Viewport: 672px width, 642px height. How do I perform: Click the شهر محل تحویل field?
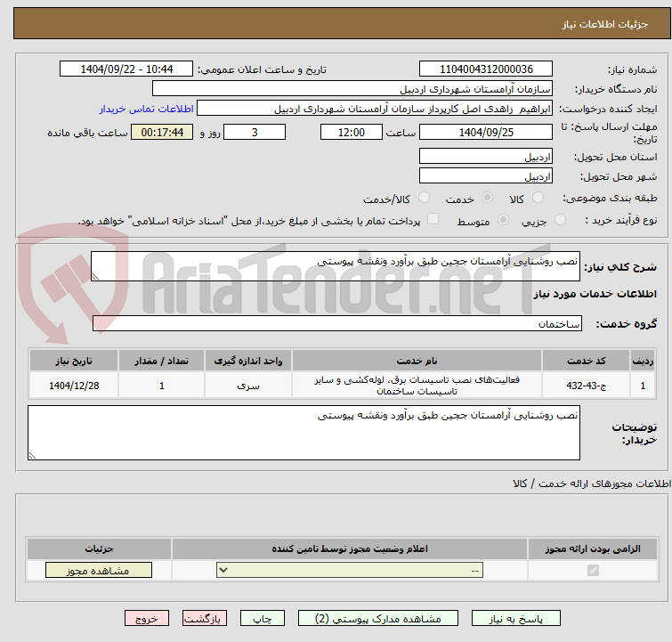point(486,175)
